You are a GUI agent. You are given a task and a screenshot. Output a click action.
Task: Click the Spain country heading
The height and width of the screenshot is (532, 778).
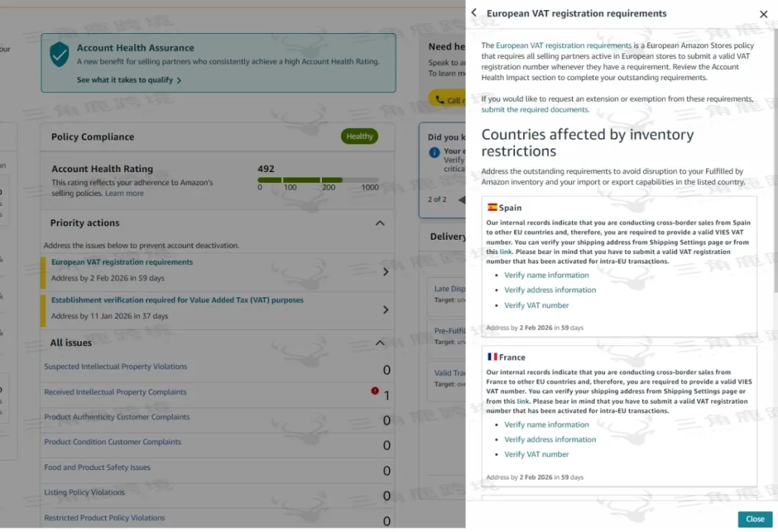click(510, 208)
